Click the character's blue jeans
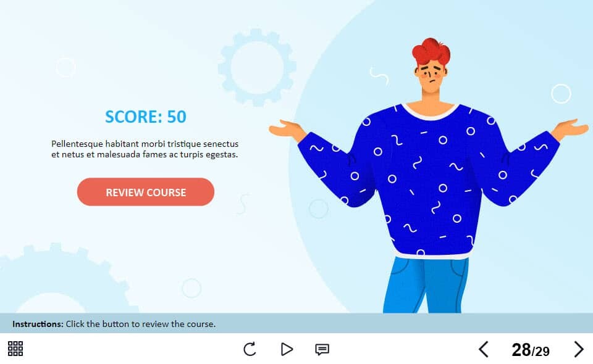 (426, 284)
